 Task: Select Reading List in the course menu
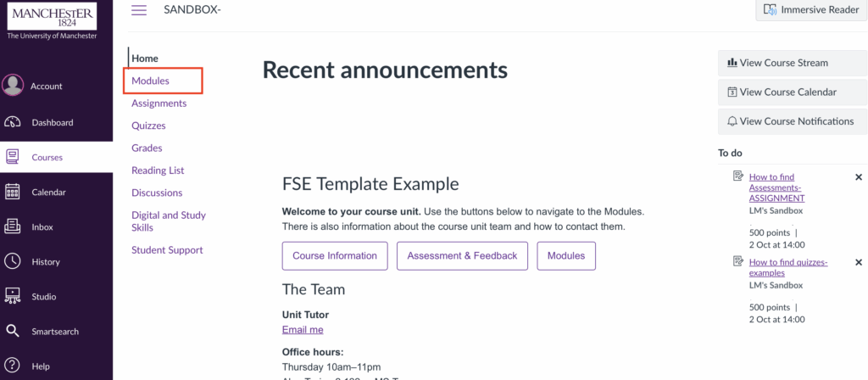[158, 170]
